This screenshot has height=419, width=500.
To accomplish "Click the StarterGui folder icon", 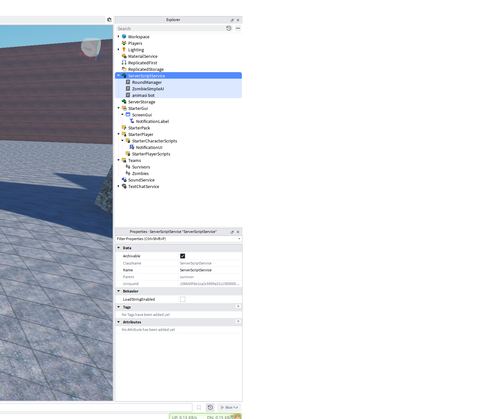I will [124, 108].
